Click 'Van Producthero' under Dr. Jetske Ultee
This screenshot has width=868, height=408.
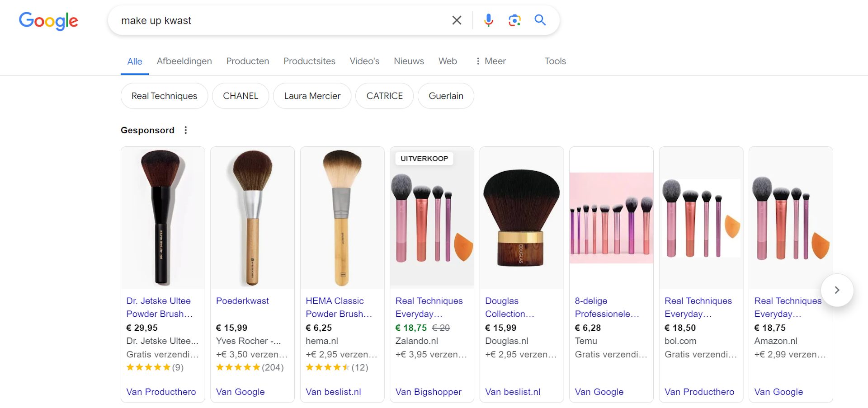(161, 392)
